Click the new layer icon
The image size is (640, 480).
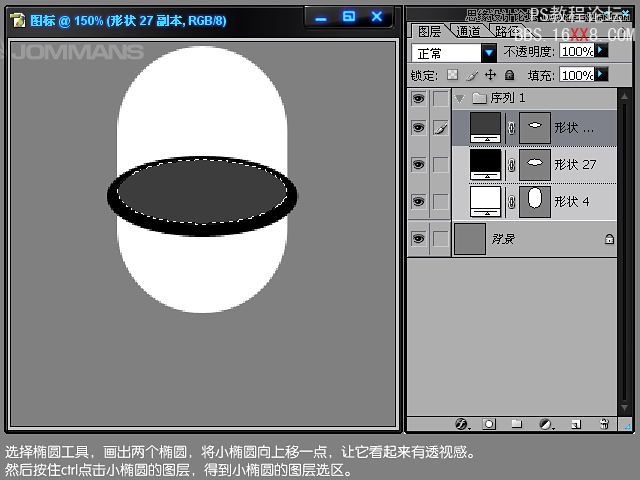pyautogui.click(x=575, y=424)
